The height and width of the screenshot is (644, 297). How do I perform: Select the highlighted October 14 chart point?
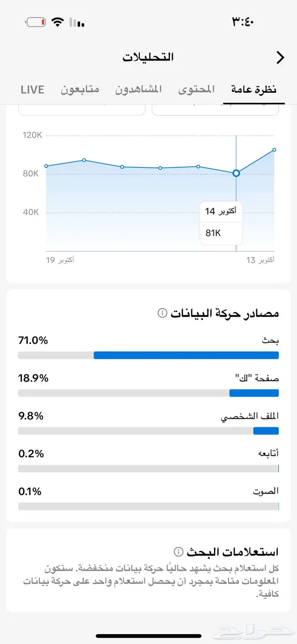pos(236,173)
